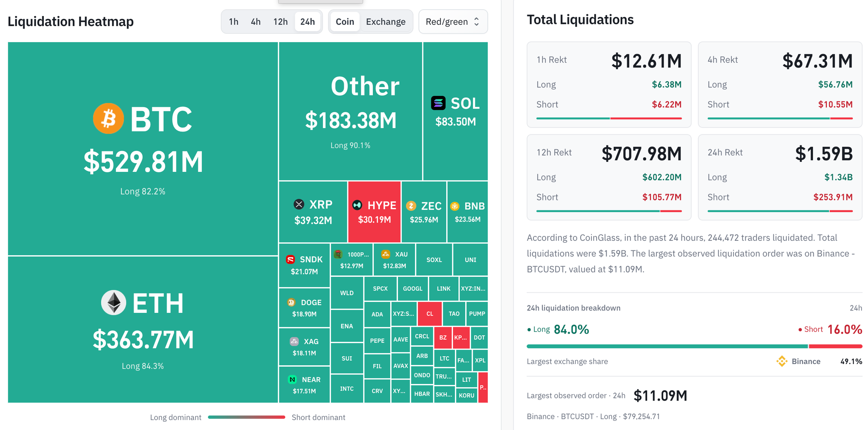Image resolution: width=868 pixels, height=430 pixels.
Task: Click the UNI heatmap tile
Action: (x=470, y=259)
